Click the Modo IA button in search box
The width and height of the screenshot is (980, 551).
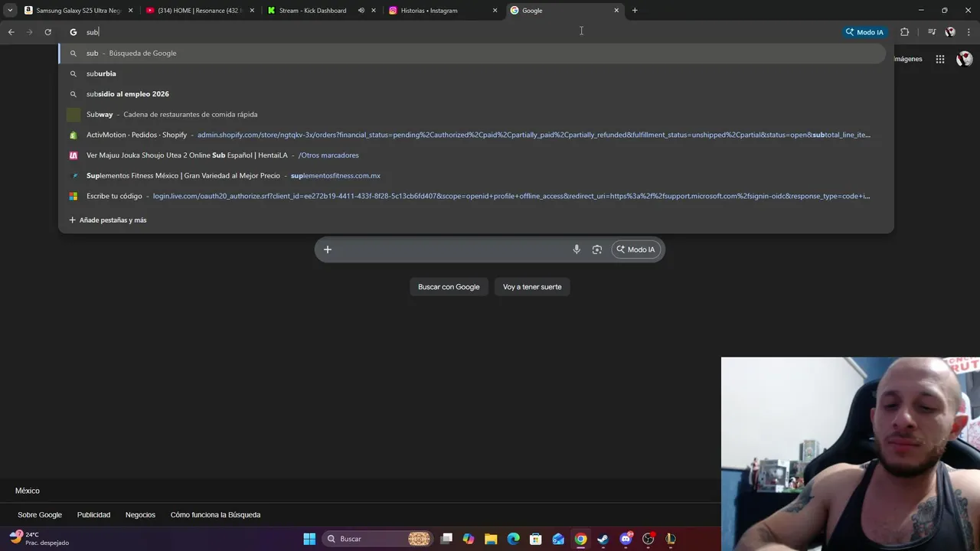click(636, 249)
